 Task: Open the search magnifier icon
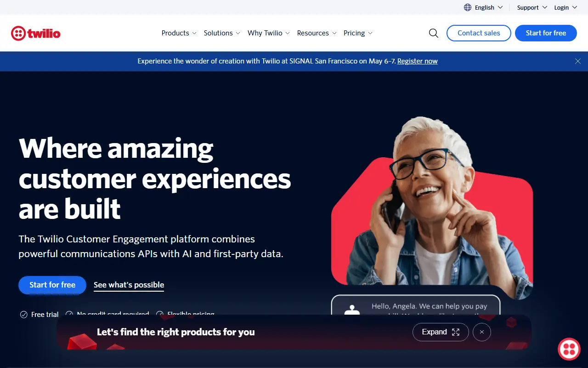tap(433, 33)
